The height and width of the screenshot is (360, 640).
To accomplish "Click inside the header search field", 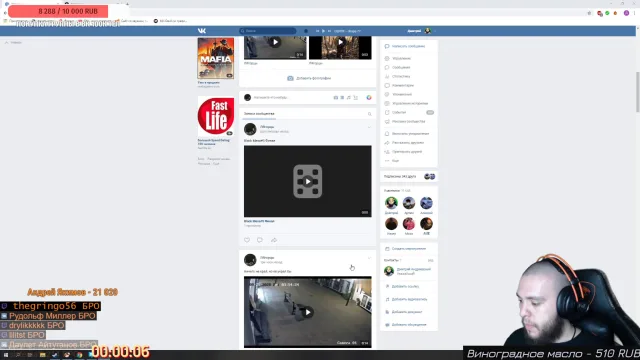I will (268, 31).
